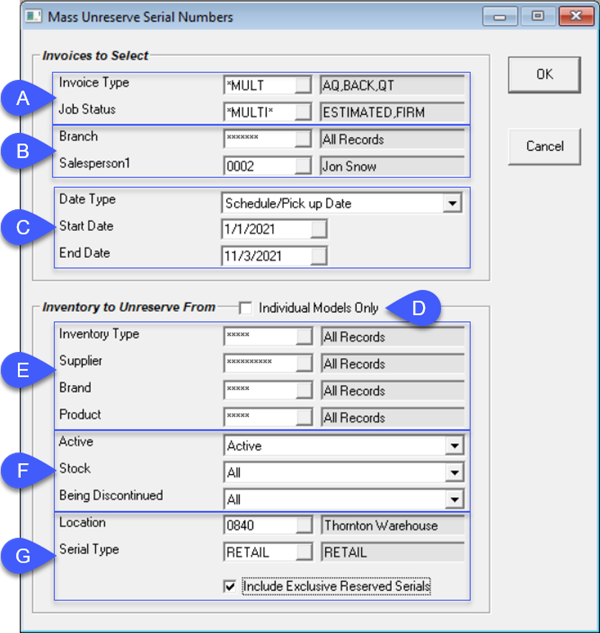600x633 pixels.
Task: Open lookup button for Inventory Type
Action: pos(304,337)
